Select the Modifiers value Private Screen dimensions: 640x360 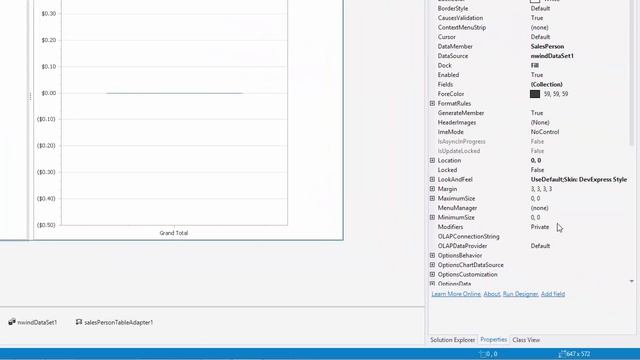[x=540, y=227]
